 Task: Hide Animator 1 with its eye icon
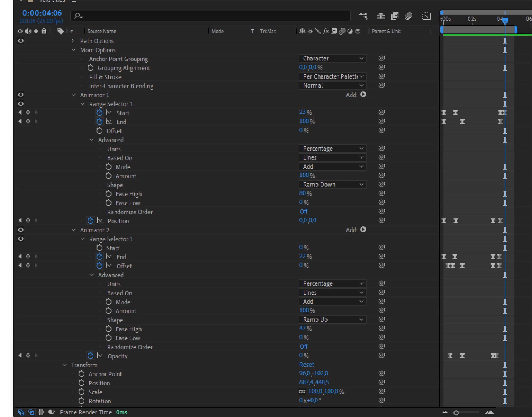pos(21,95)
